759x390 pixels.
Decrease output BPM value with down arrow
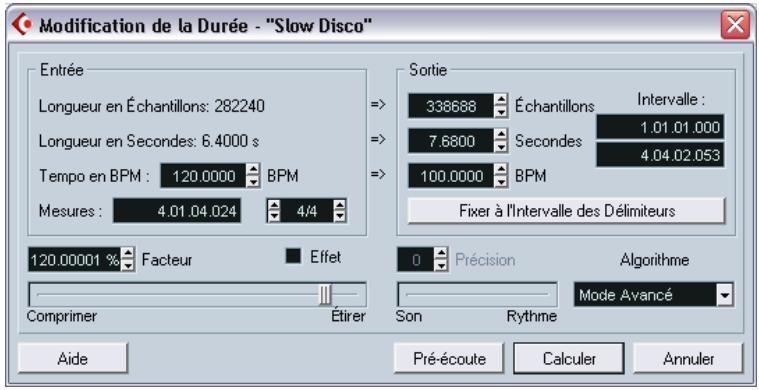tap(501, 181)
